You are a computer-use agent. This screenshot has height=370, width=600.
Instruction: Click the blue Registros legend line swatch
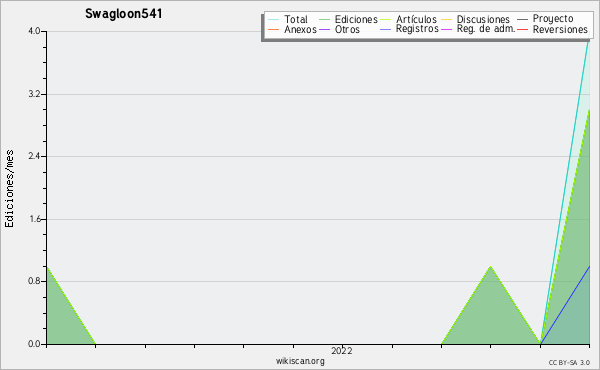386,29
